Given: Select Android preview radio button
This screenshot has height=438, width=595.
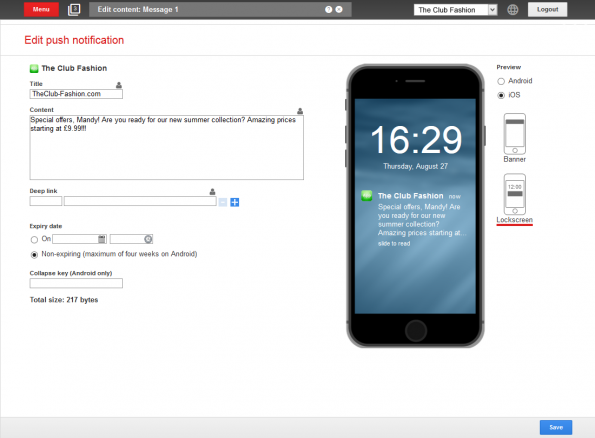Looking at the screenshot, I should 501,81.
